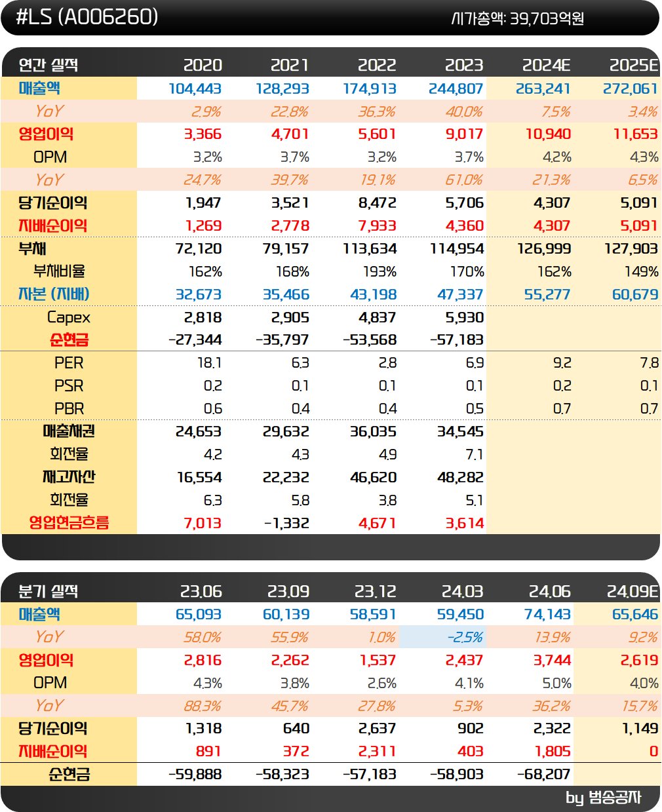This screenshot has width=662, height=812.
Task: Click net income value 8,472
Action: pos(378,203)
